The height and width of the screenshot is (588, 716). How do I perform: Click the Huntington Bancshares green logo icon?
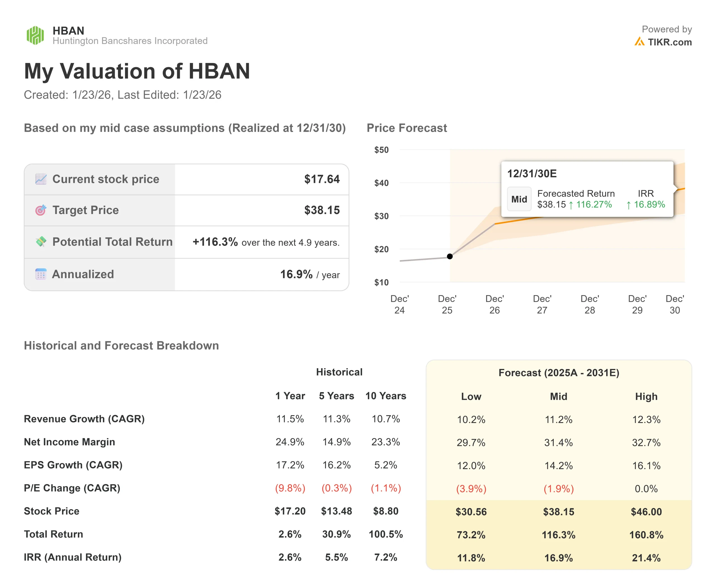(x=35, y=35)
